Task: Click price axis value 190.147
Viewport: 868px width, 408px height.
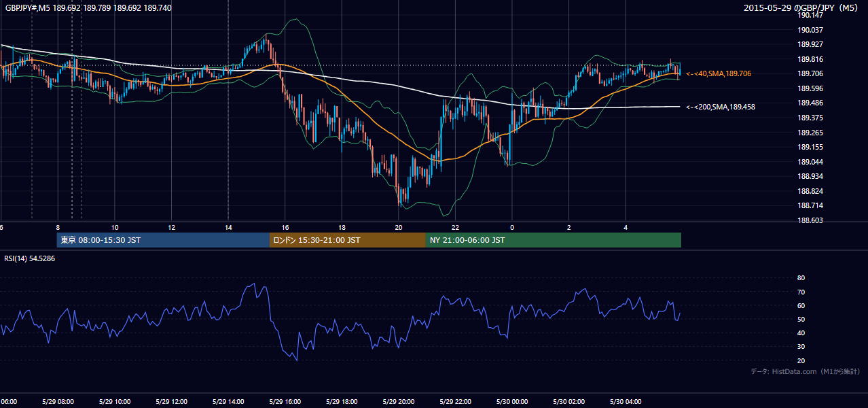Action: click(810, 15)
